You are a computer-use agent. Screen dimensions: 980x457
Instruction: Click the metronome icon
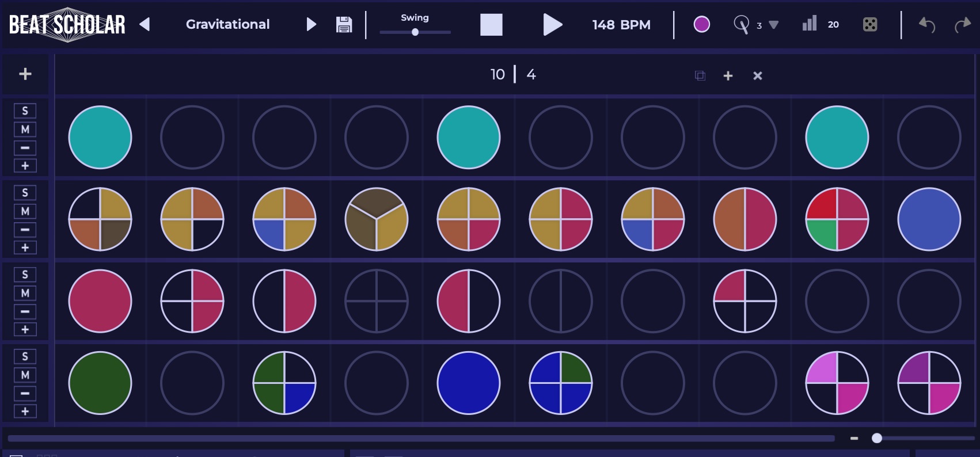(741, 25)
